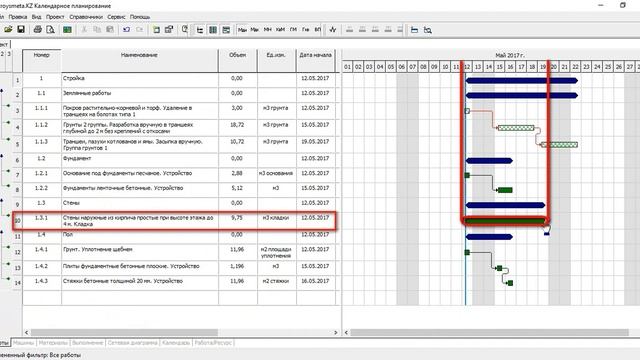Open print preview icon
Screen dimensions: 640x360
(x=50, y=29)
